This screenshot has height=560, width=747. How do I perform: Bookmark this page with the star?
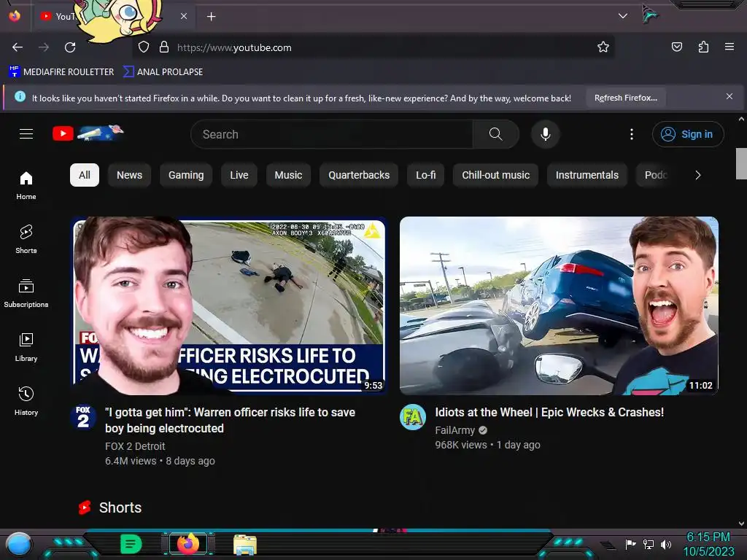tap(603, 47)
